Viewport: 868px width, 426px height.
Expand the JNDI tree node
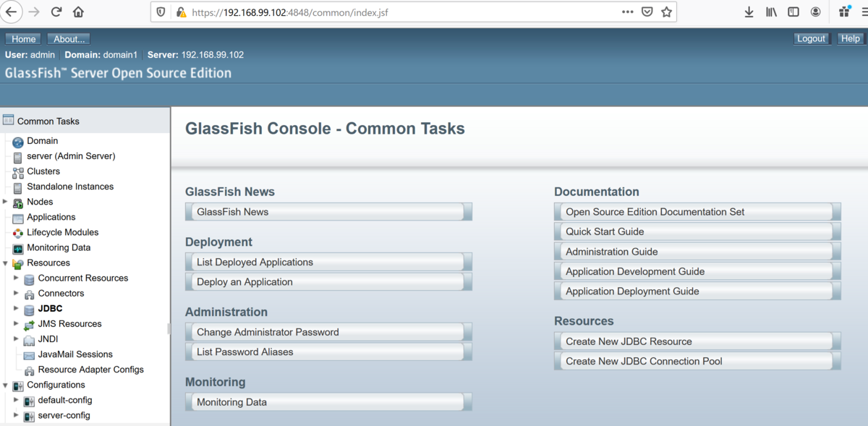coord(16,338)
